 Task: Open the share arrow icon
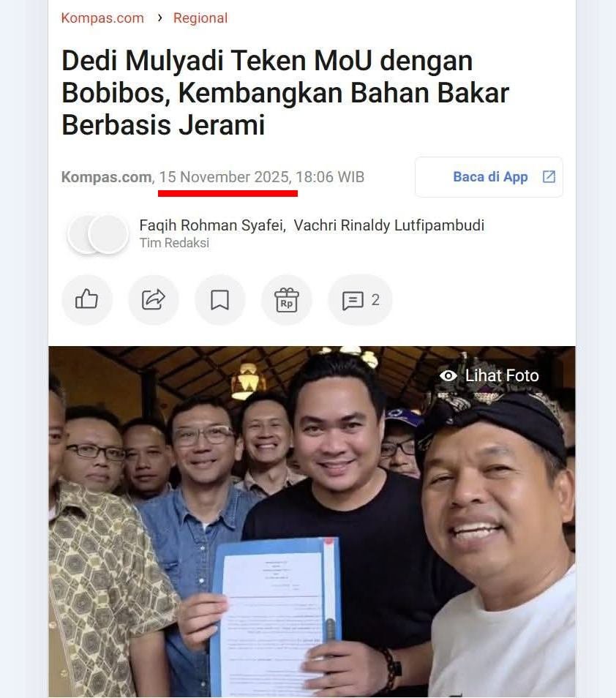point(154,299)
